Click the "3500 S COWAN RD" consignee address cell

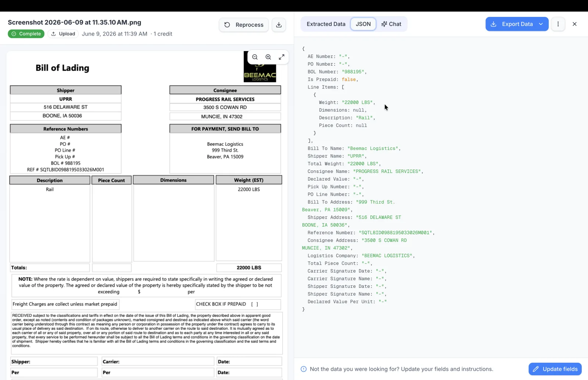coord(225,108)
